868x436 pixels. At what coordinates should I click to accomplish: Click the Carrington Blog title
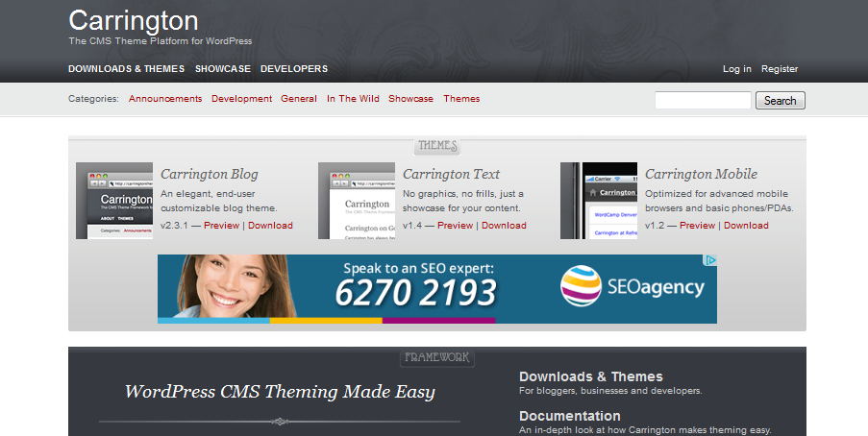point(210,174)
